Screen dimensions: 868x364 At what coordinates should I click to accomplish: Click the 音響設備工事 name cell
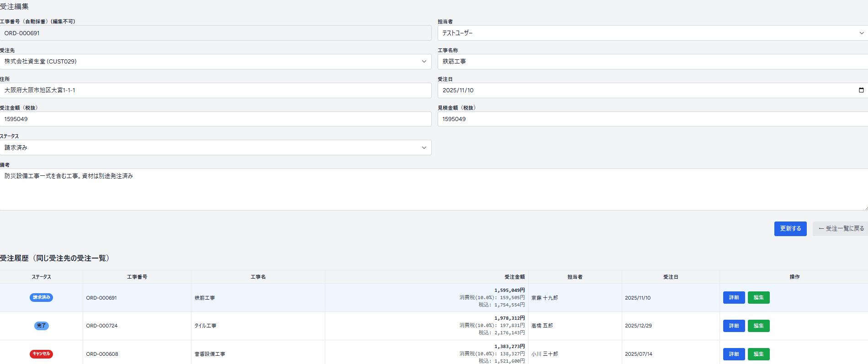(x=258, y=352)
